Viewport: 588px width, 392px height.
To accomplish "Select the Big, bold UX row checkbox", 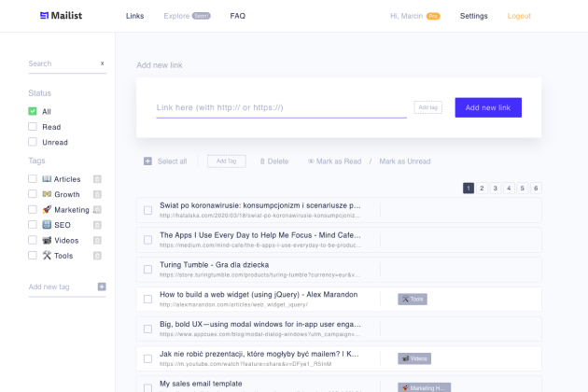I will (x=148, y=329).
